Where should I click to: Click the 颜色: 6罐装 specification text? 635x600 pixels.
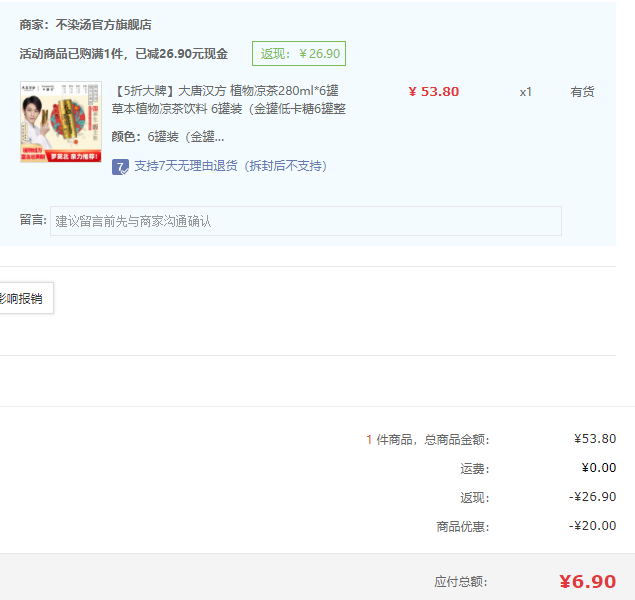[168, 137]
